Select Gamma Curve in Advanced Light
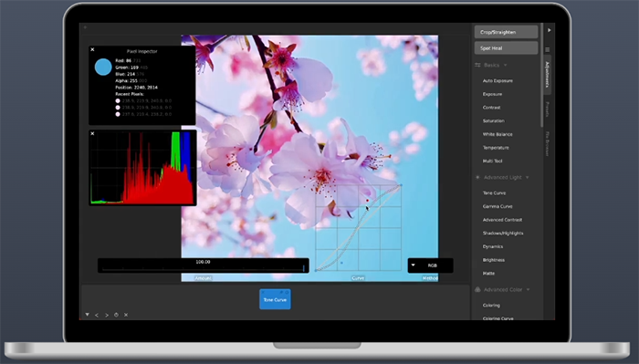The width and height of the screenshot is (639, 364). (x=498, y=206)
